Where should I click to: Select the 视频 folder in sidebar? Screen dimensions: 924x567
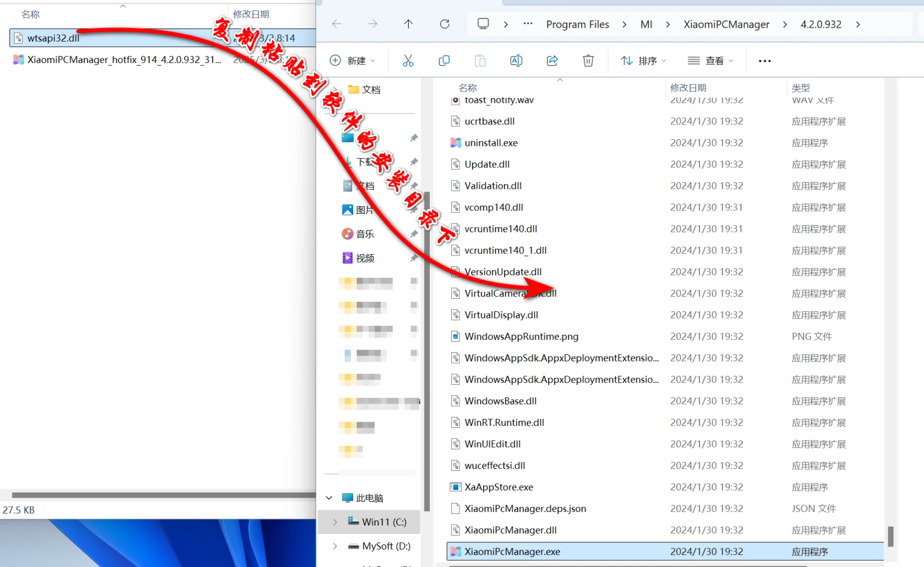[x=365, y=258]
